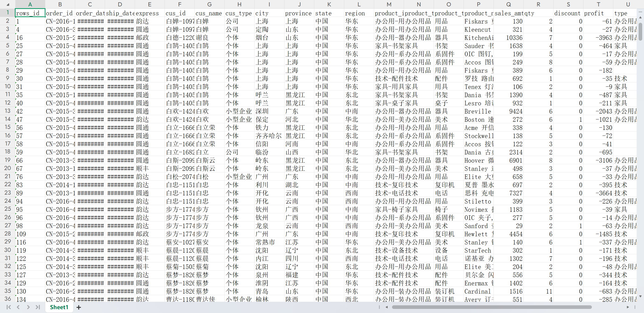644x313 pixels.
Task: Select the rows_id cell A1
Action: pyautogui.click(x=30, y=13)
